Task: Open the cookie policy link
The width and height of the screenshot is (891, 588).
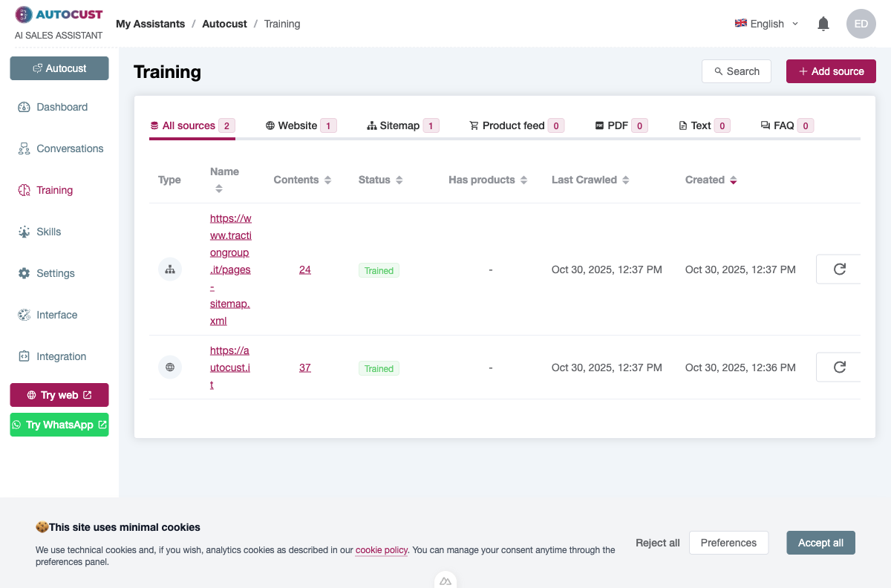Action: pyautogui.click(x=381, y=550)
